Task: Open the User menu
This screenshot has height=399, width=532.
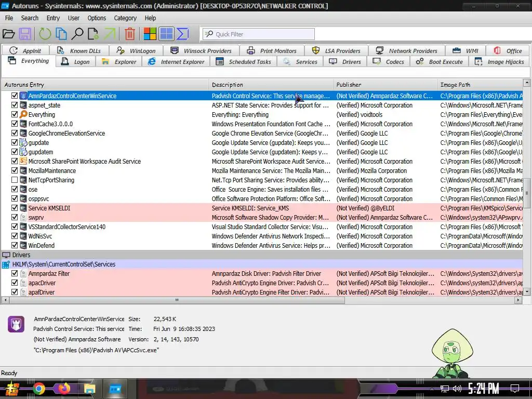Action: (74, 18)
